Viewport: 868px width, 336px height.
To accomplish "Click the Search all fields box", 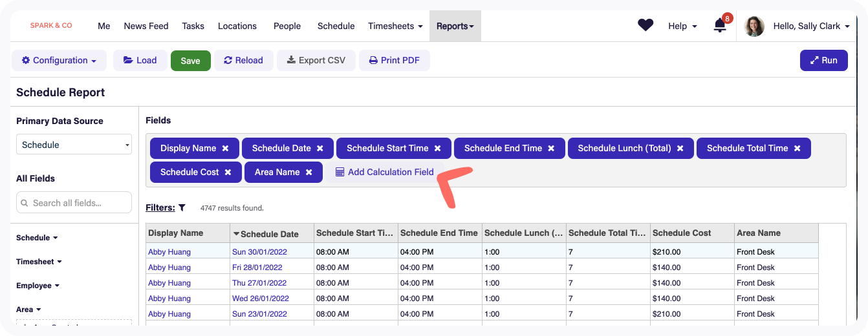I will click(74, 203).
